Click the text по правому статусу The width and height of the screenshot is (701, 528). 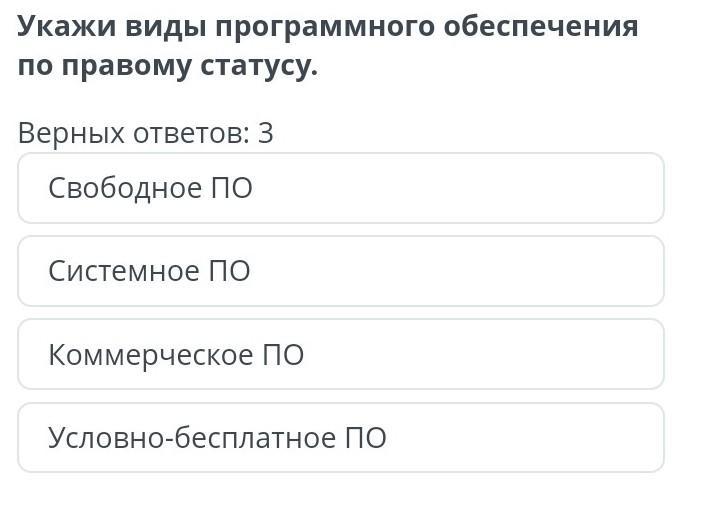168,66
